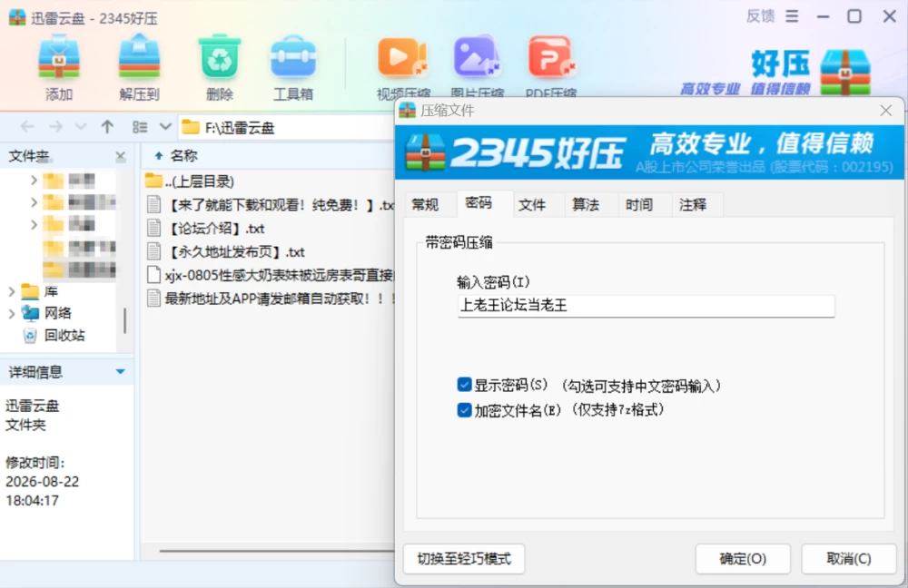Image resolution: width=908 pixels, height=588 pixels.
Task: Go back with the left arrow
Action: (x=27, y=127)
